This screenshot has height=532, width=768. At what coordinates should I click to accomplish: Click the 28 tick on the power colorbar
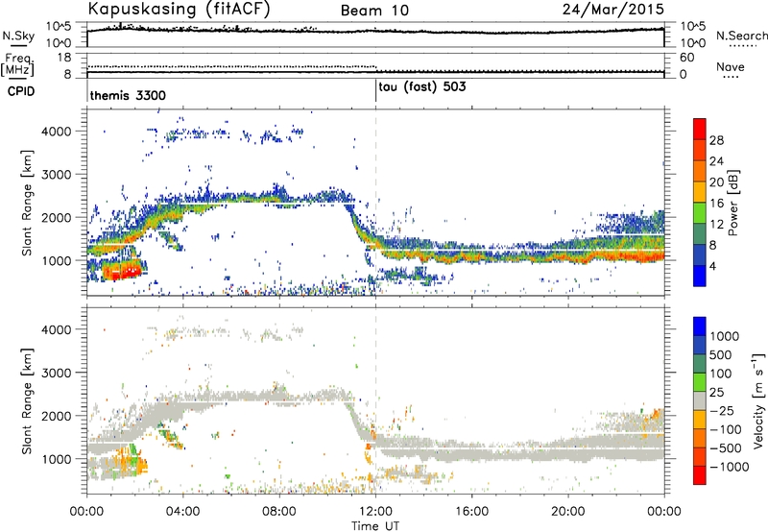pos(716,140)
